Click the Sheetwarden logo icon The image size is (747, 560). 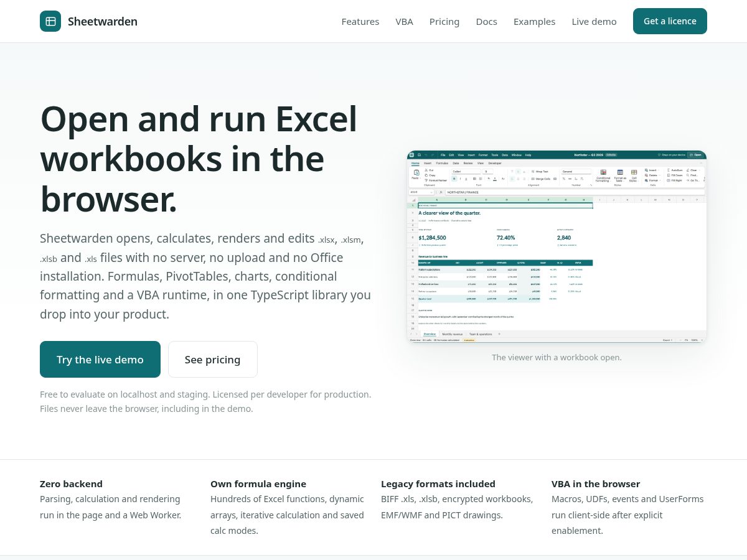pyautogui.click(x=50, y=21)
